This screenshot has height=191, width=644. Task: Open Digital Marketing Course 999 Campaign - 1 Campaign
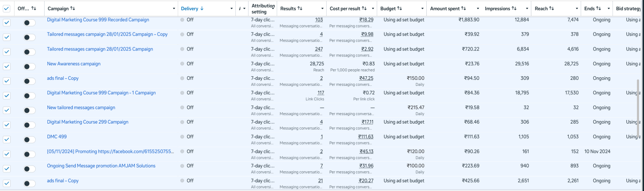pyautogui.click(x=101, y=93)
